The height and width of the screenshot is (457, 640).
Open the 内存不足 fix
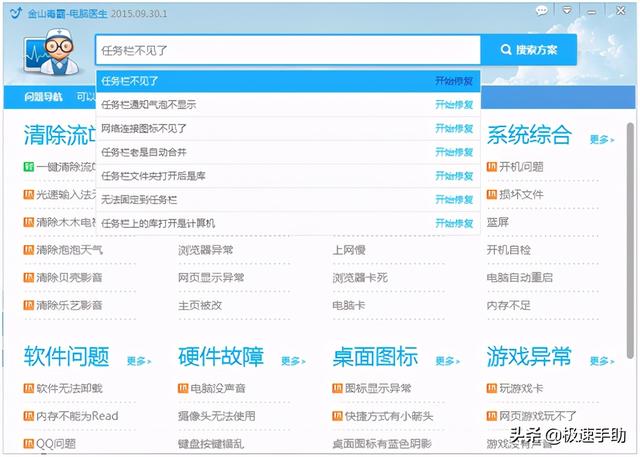(509, 305)
